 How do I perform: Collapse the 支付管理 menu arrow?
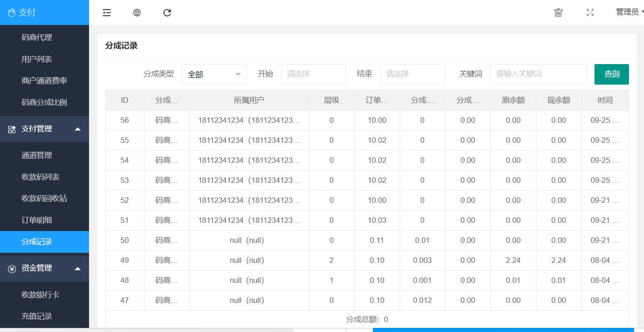(x=78, y=129)
